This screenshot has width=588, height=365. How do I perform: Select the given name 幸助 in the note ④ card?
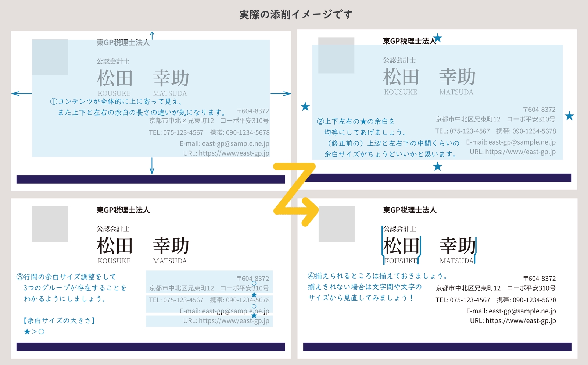[x=458, y=245]
